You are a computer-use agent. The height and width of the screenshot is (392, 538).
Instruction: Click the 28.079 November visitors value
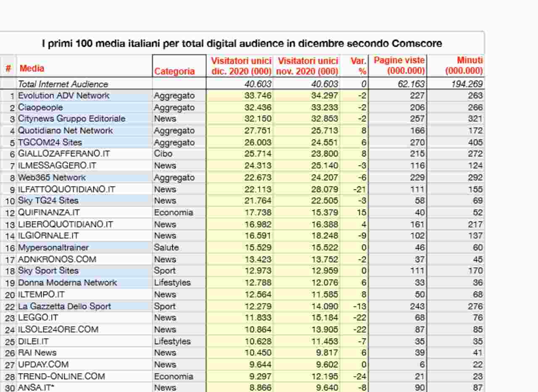325,189
